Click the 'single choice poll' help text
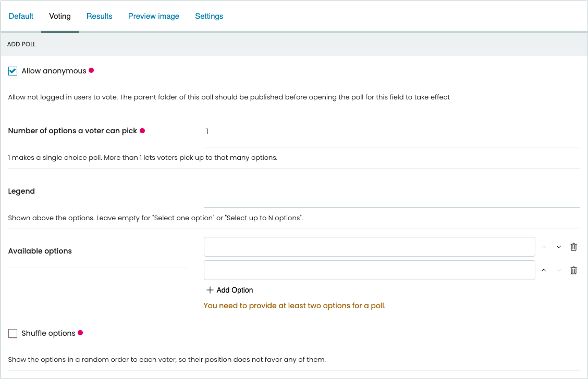Image resolution: width=588 pixels, height=379 pixels. click(142, 158)
